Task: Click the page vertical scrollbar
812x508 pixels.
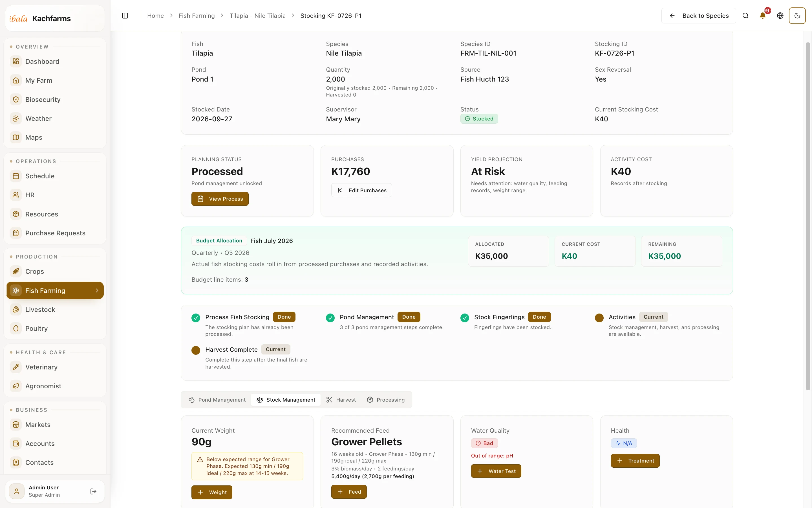Action: pos(808,216)
